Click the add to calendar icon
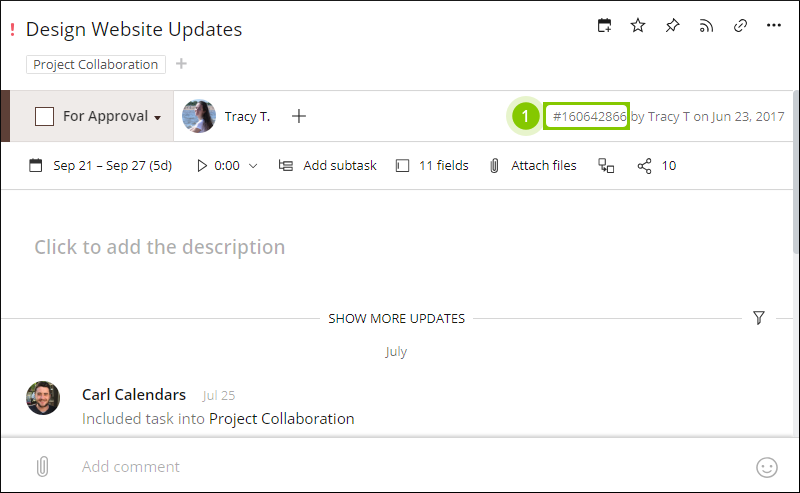 click(x=605, y=26)
